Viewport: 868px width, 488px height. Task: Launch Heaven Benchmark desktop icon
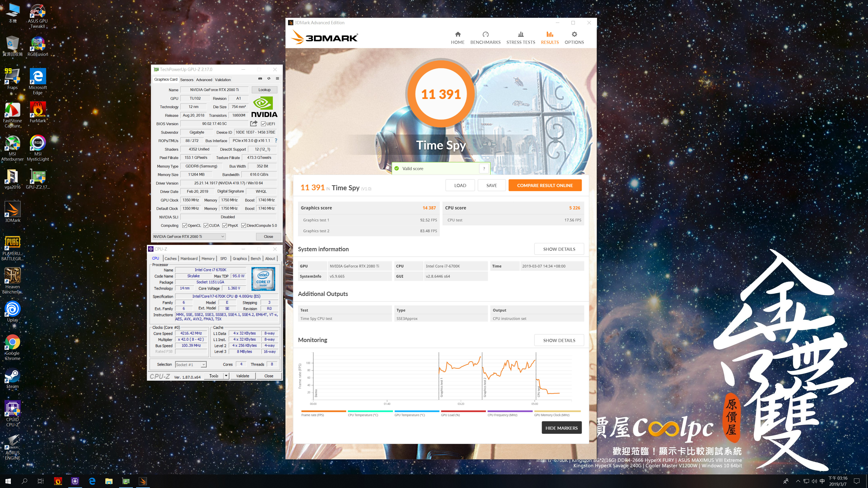click(x=12, y=281)
